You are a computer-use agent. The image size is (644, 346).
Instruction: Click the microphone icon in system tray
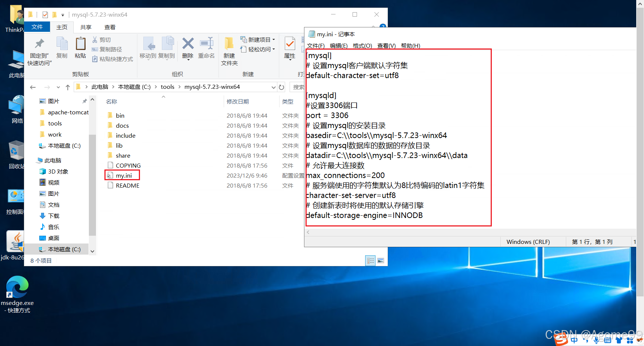(596, 339)
